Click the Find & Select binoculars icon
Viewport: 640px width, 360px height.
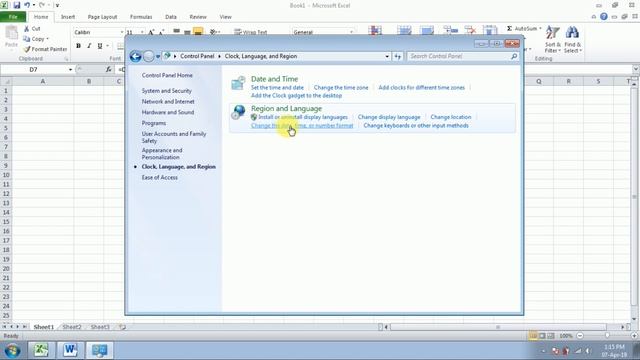point(572,33)
